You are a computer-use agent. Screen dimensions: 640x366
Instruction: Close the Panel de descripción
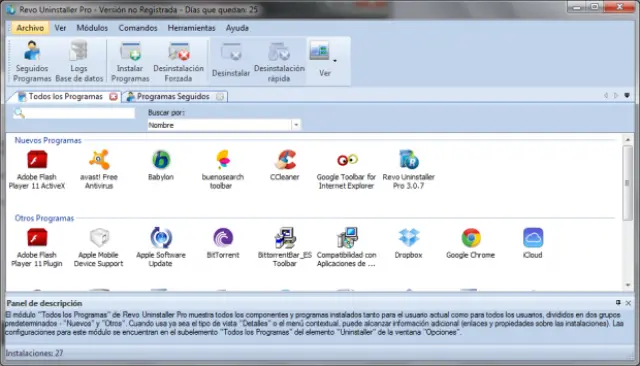coord(629,303)
